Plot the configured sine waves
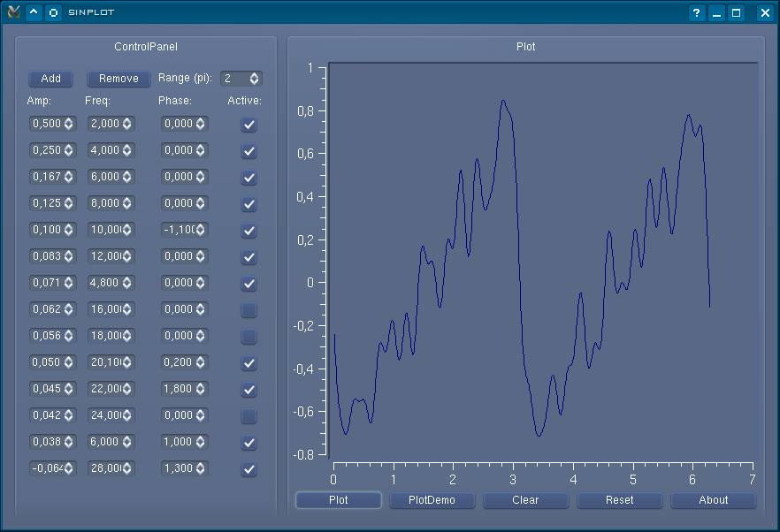The height and width of the screenshot is (532, 780). click(x=338, y=499)
